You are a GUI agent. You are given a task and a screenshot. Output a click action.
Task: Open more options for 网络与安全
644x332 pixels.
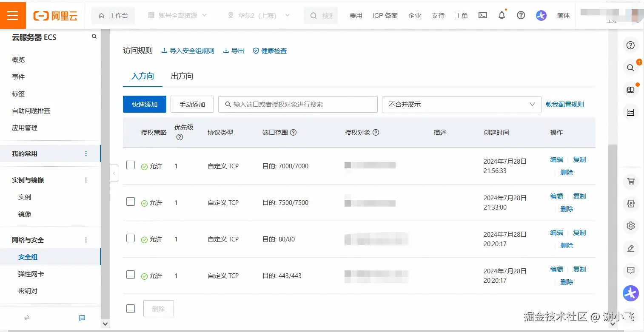pos(86,240)
